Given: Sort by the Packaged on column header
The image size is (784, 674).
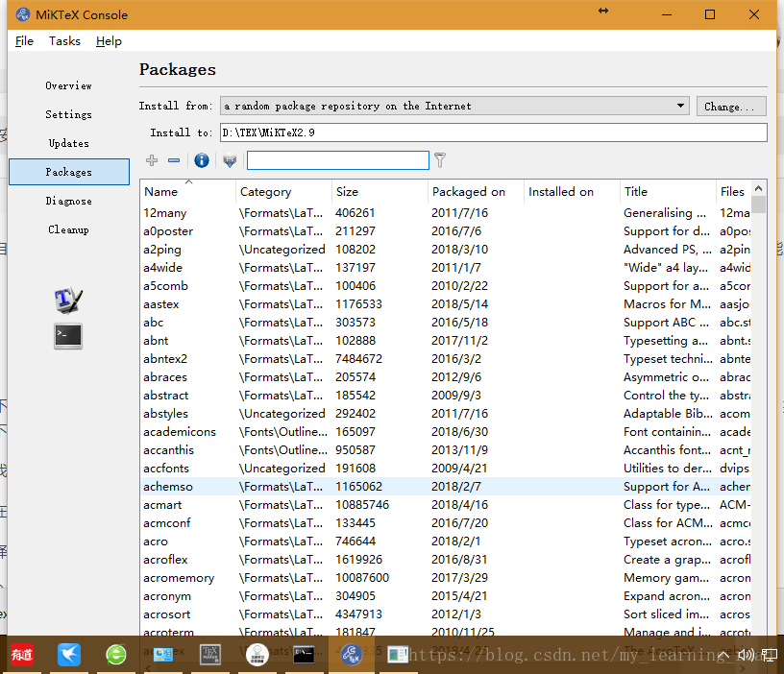Looking at the screenshot, I should (476, 192).
